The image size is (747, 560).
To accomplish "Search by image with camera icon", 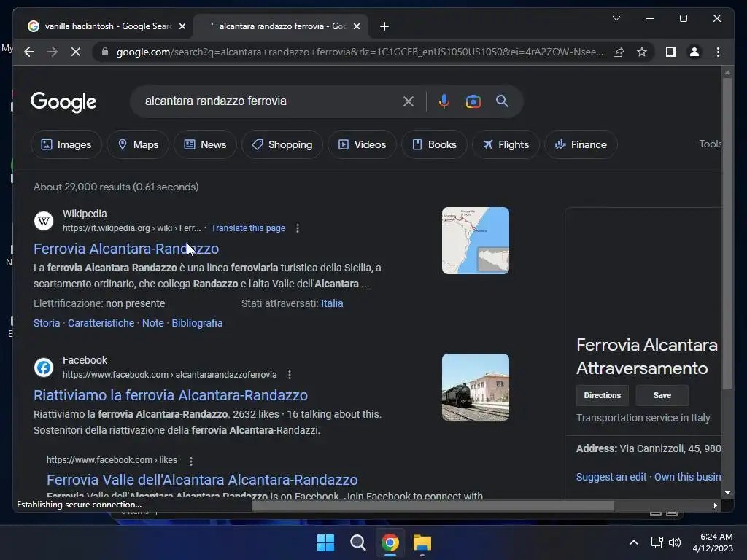I will point(473,101).
